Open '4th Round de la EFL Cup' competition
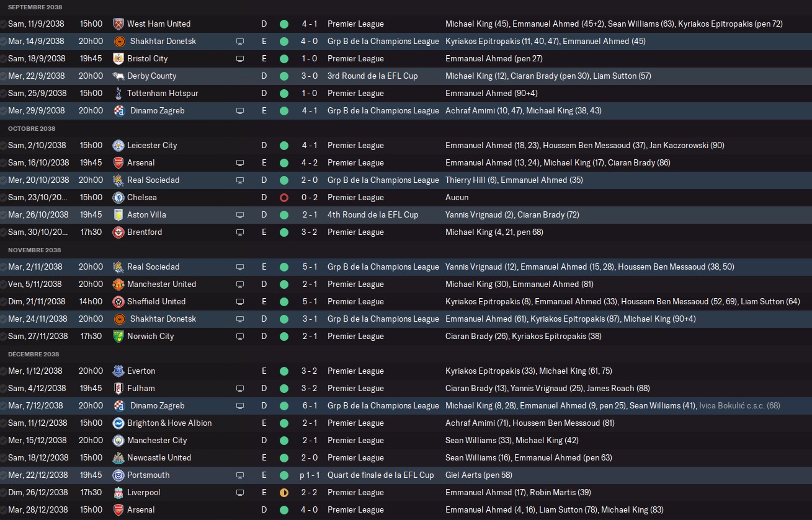The image size is (812, 520). 373,214
